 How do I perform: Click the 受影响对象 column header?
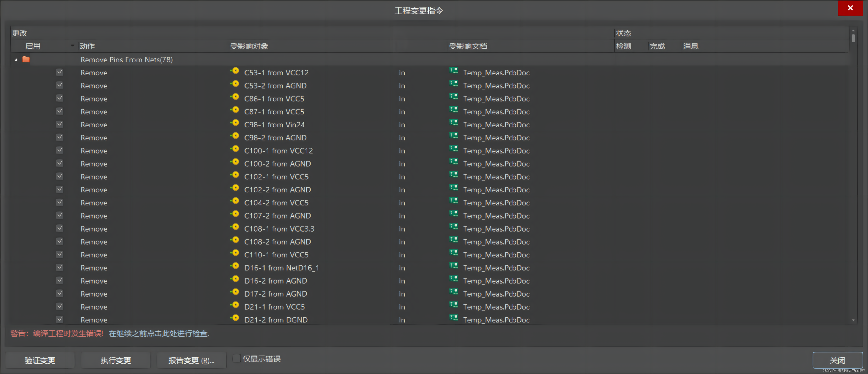point(249,46)
